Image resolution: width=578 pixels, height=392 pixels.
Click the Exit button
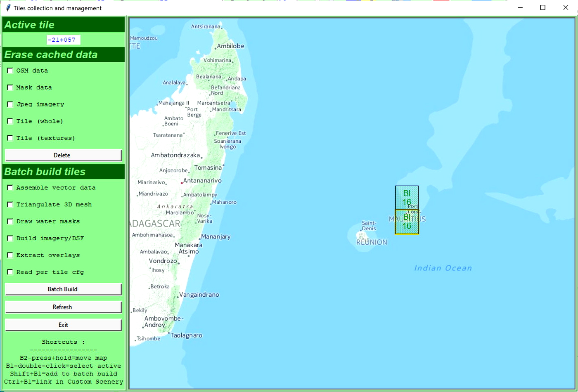tap(63, 325)
